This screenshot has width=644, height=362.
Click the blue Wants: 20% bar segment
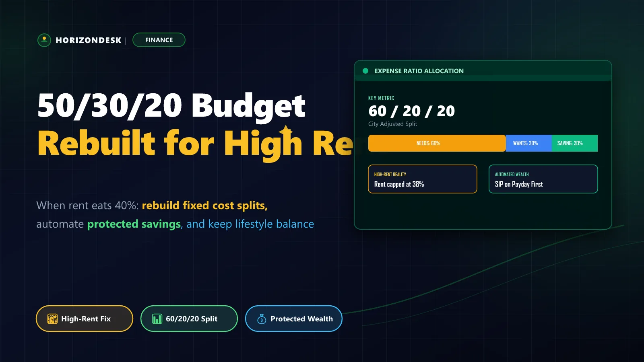point(529,143)
